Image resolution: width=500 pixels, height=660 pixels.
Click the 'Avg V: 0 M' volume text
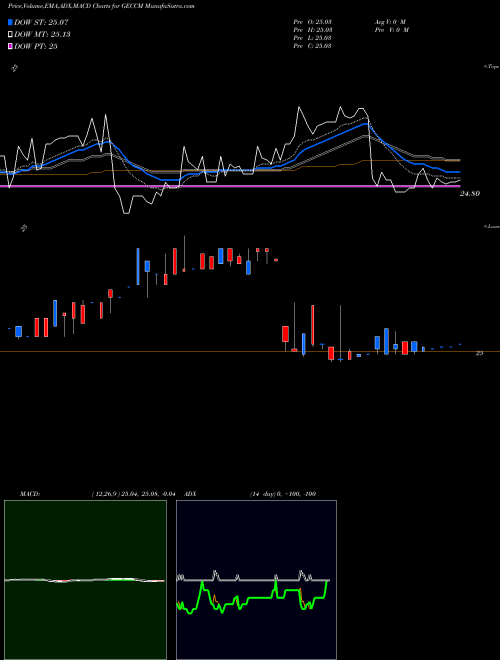(x=390, y=22)
